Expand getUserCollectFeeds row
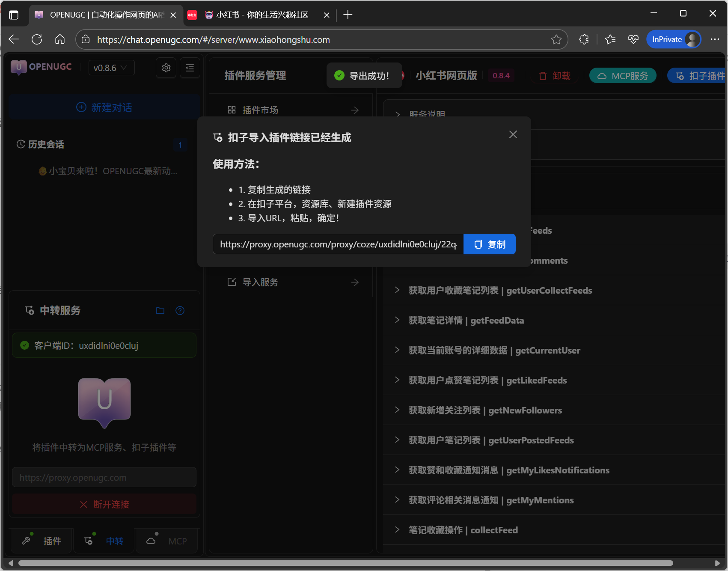 click(x=554, y=290)
